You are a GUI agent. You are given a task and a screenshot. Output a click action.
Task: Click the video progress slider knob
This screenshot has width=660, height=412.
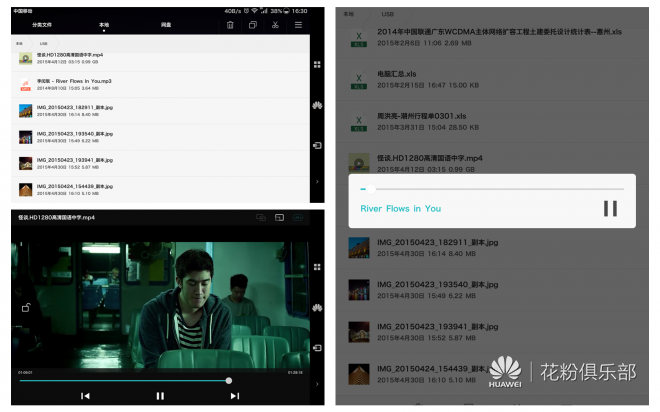point(229,381)
